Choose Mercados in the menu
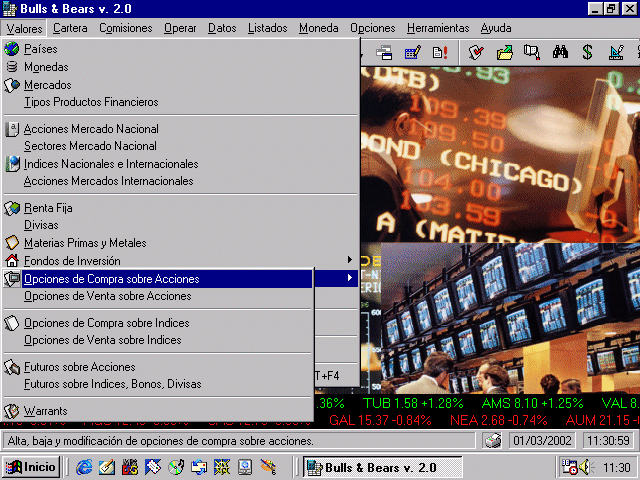Viewport: 640px width, 480px height. 181,85
